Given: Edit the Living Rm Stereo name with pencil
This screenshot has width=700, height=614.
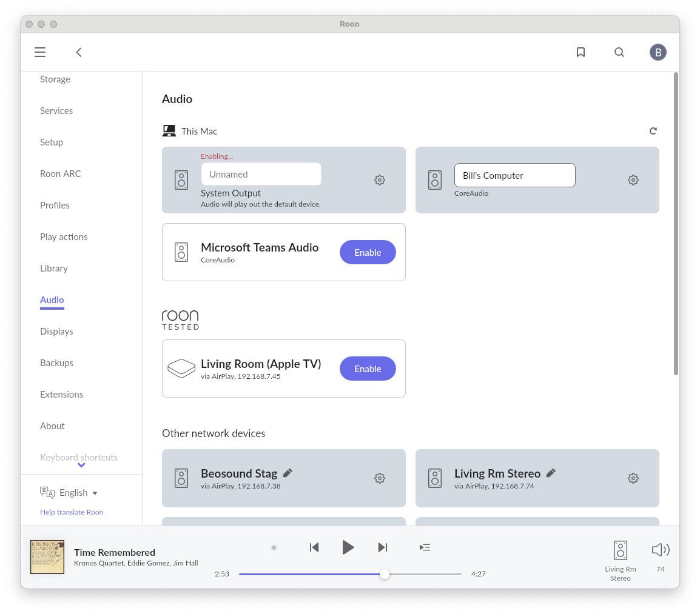Looking at the screenshot, I should coord(551,473).
